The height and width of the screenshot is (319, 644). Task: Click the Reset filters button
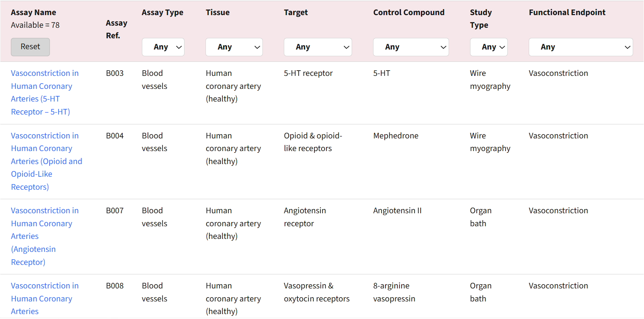30,47
